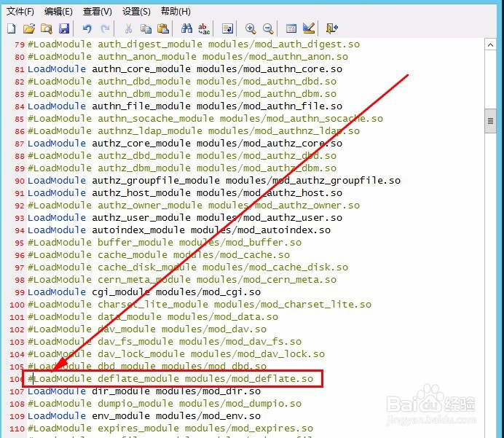504x438 pixels.
Task: Open the 文件(F) menu
Action: pos(20,12)
